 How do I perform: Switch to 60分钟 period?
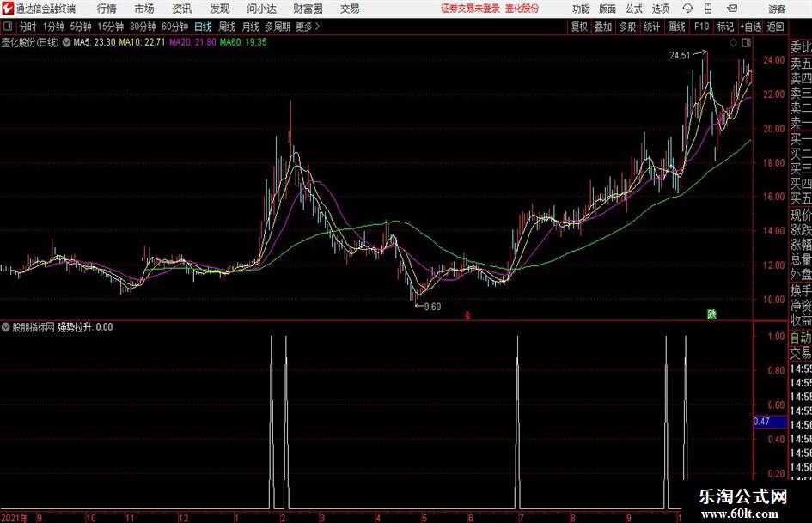tap(174, 27)
